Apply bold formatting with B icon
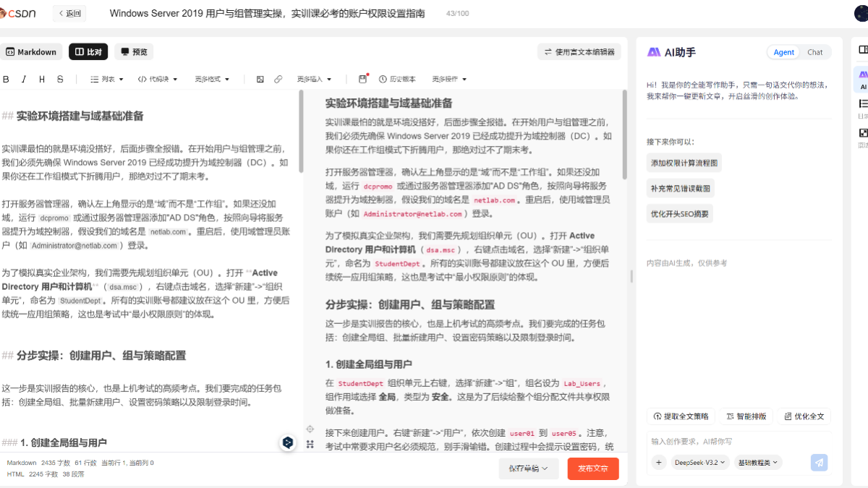 7,79
